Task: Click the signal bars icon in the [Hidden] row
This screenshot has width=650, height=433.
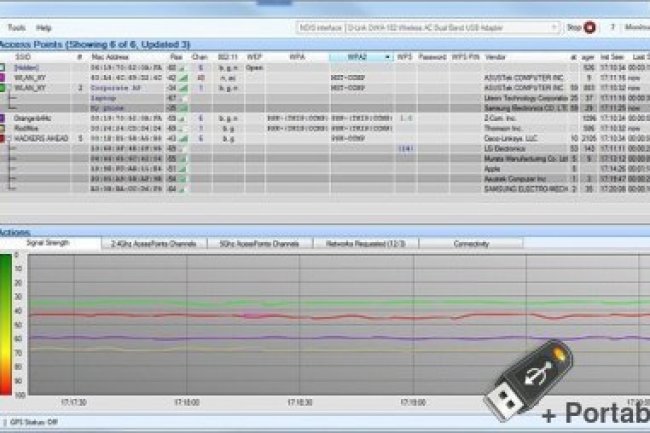Action: click(182, 68)
